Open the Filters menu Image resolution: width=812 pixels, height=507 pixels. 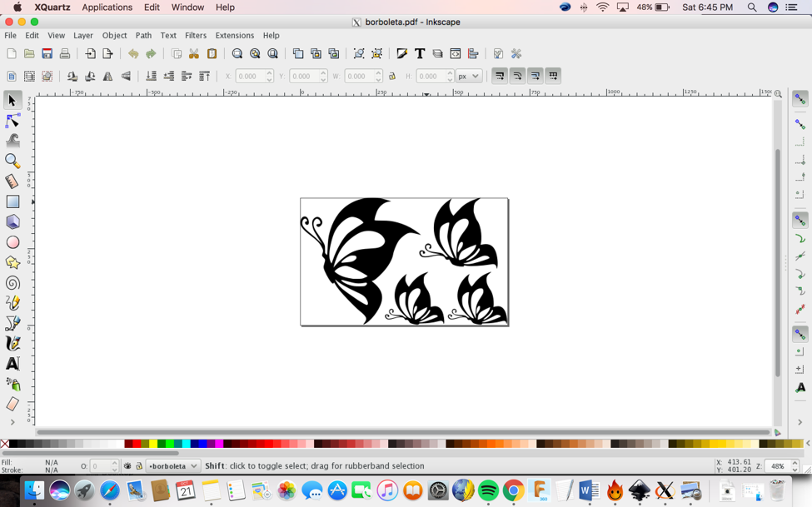click(x=196, y=35)
